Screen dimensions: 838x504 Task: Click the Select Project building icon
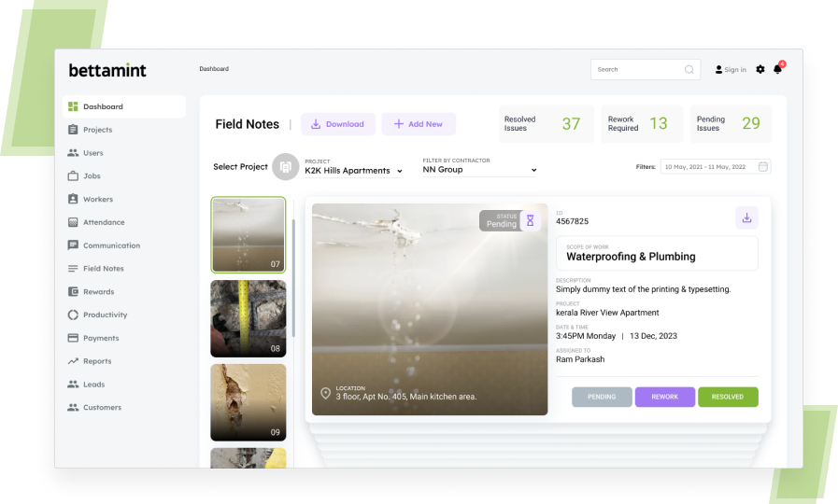click(285, 167)
